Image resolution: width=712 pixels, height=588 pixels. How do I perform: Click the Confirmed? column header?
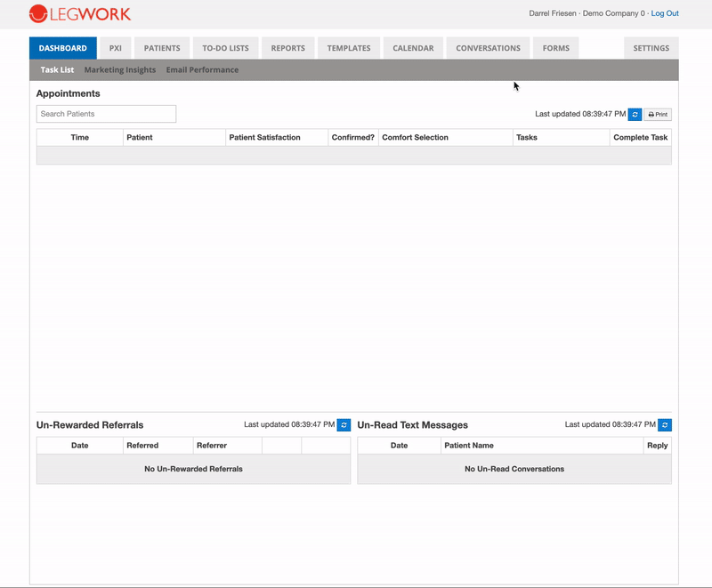(353, 138)
